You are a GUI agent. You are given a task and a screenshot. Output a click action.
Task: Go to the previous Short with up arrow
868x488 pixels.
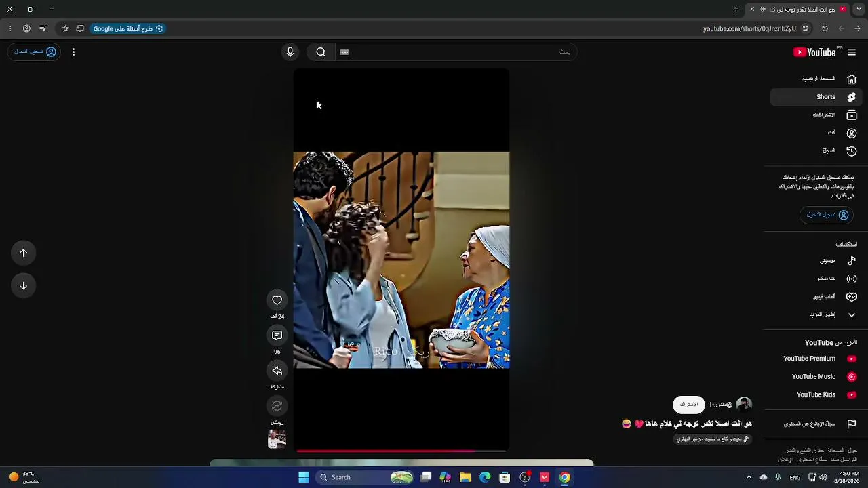click(x=24, y=253)
